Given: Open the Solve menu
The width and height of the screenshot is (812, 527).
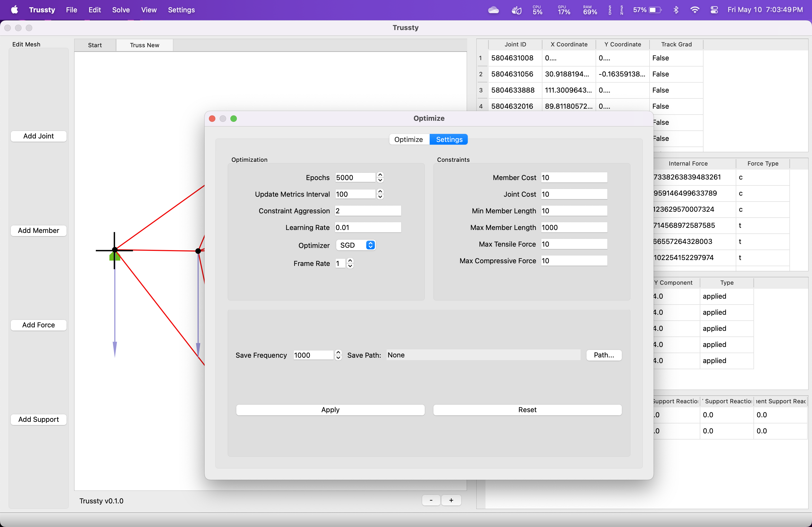Looking at the screenshot, I should tap(121, 10).
